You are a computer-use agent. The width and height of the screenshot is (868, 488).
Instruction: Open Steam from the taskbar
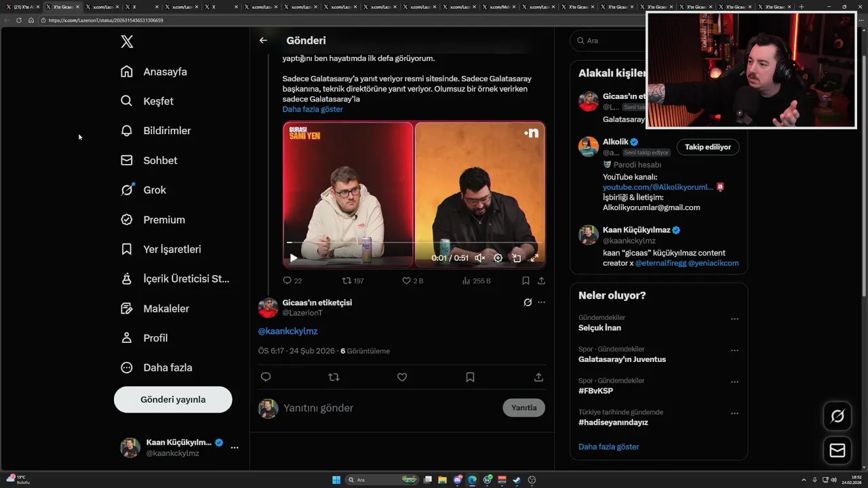coord(517,480)
